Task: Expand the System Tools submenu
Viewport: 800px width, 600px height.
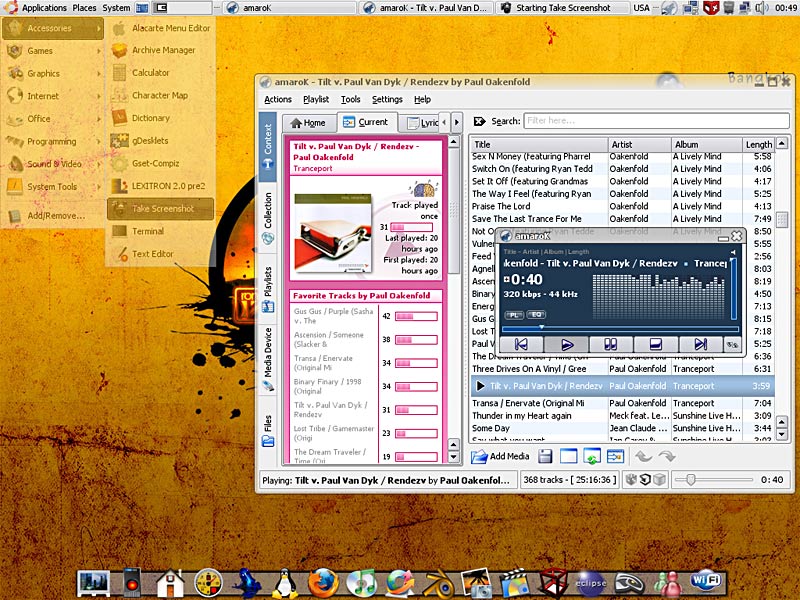Action: click(x=53, y=187)
